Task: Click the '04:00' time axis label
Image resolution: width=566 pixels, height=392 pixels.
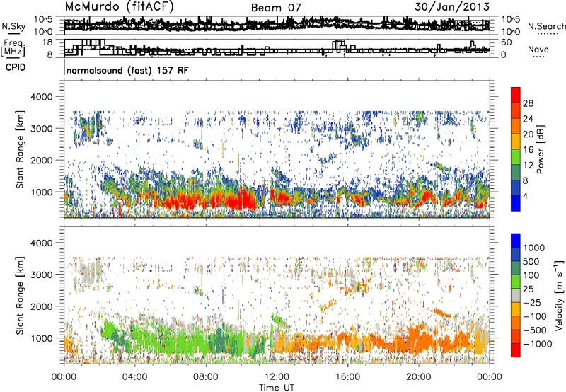Action: tap(135, 377)
